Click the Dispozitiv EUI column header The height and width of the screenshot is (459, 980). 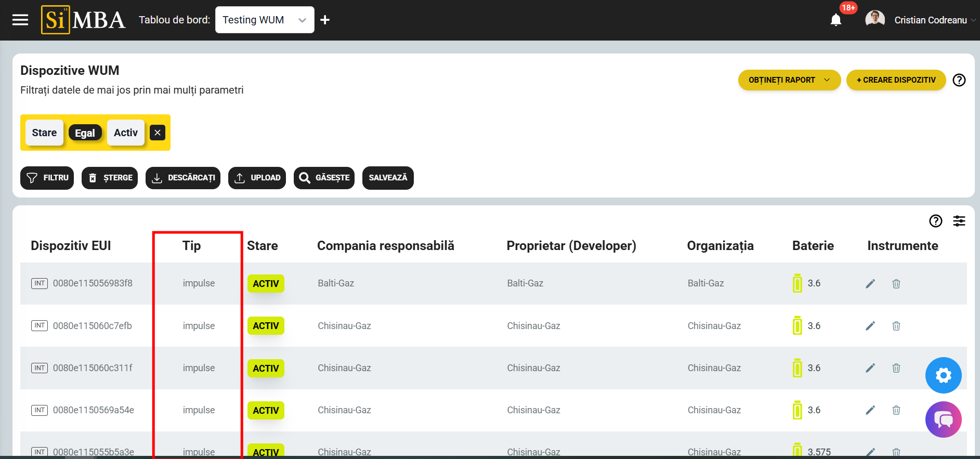(x=71, y=246)
